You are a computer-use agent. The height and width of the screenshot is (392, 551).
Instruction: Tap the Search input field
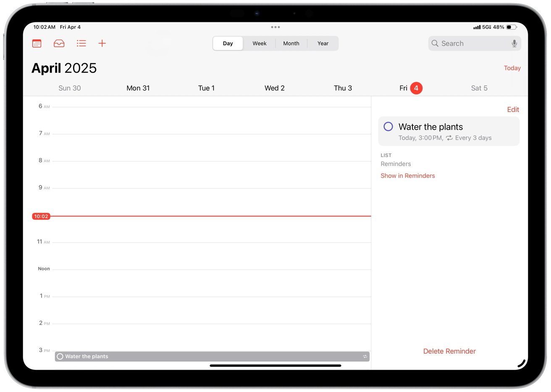tap(475, 43)
